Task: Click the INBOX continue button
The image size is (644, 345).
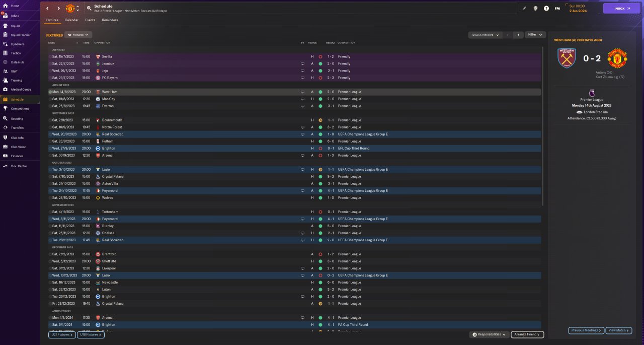Action: 622,8
